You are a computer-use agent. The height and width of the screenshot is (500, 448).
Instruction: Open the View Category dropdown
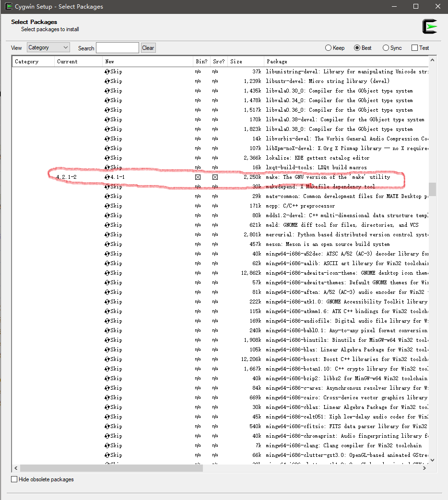[x=48, y=47]
